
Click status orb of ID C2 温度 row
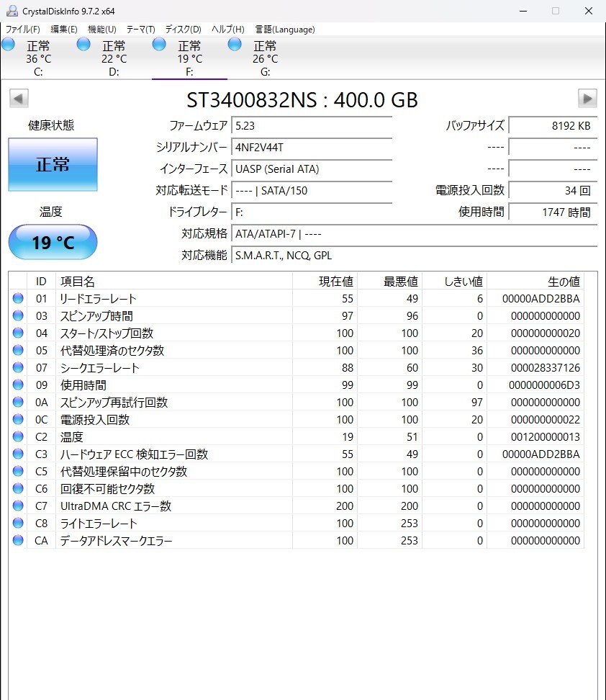coord(18,436)
